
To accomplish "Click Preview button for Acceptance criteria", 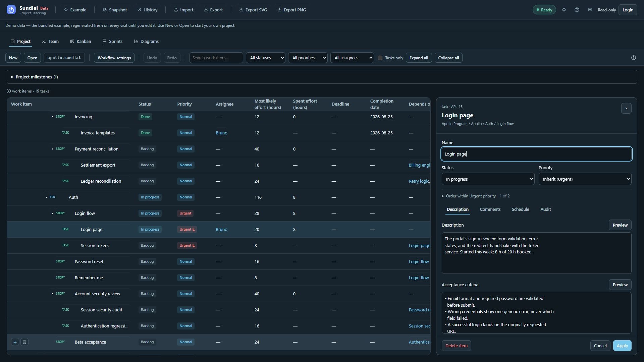I will tap(620, 285).
